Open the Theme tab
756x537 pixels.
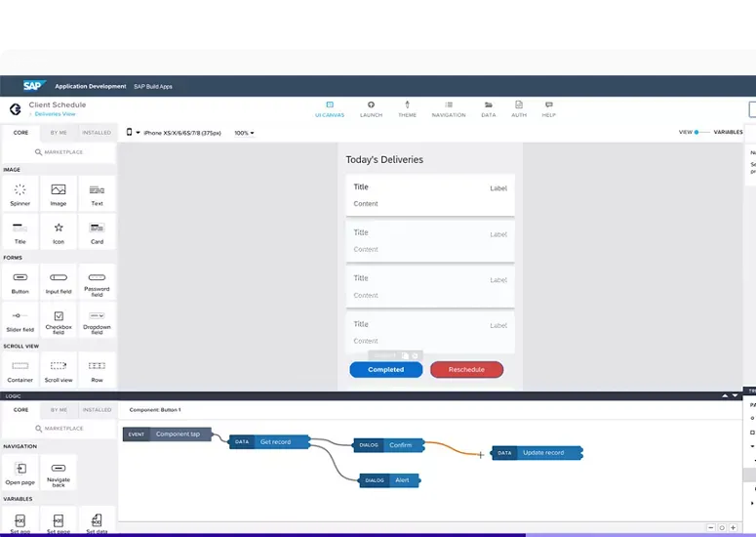click(407, 109)
